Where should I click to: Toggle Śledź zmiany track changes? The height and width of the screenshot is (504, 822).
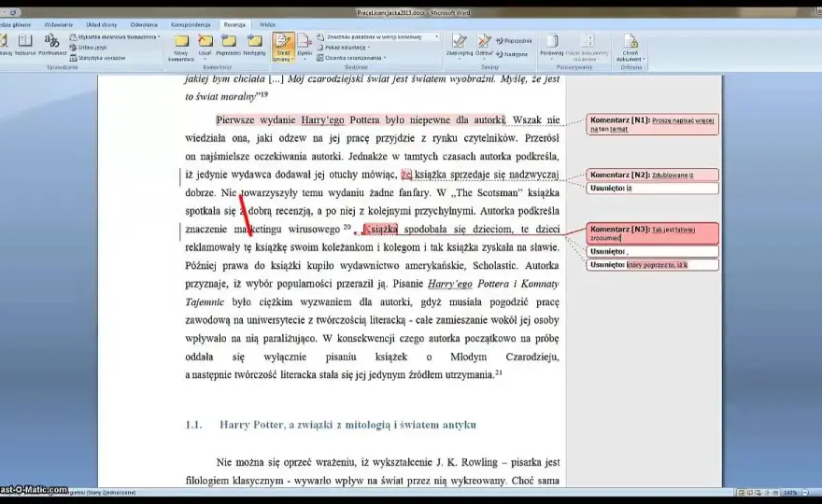click(283, 48)
